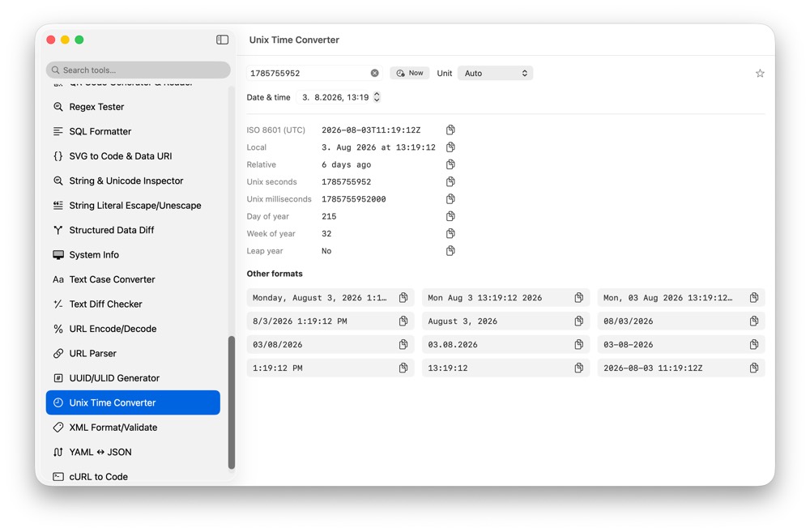The width and height of the screenshot is (810, 532).
Task: Open SVG to Code & Data URI tool
Action: (133, 156)
